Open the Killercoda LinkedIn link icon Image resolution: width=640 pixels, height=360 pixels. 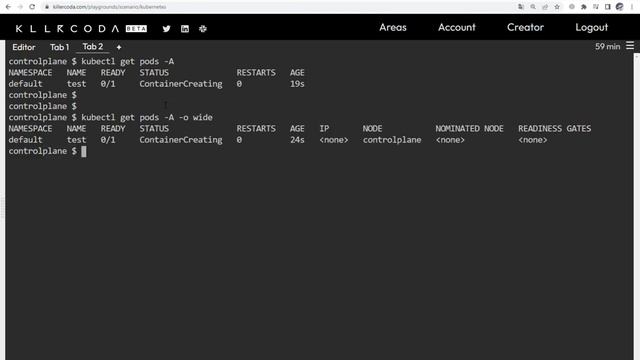pos(185,29)
